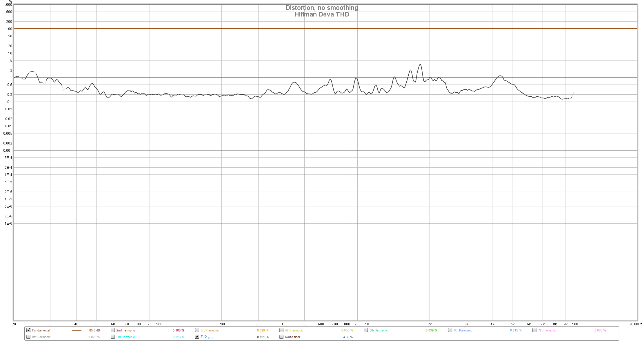Click the 3rd Harmonic value 0.029 %
Viewport: 644px width, 341px height.
pyautogui.click(x=263, y=330)
